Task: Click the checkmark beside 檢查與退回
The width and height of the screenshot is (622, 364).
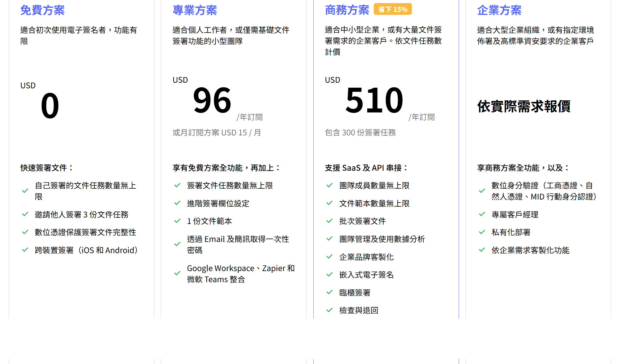Action: 329,310
